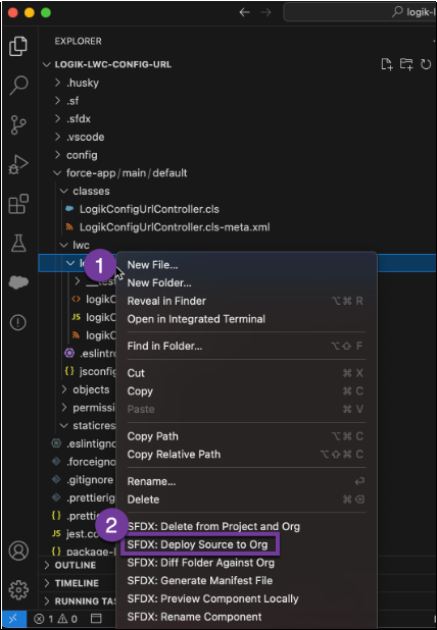Click the go back arrow in title bar

244,12
